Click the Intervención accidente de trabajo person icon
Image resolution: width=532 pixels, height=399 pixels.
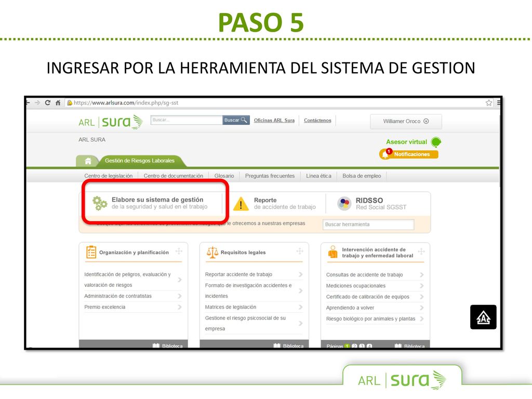tap(333, 252)
